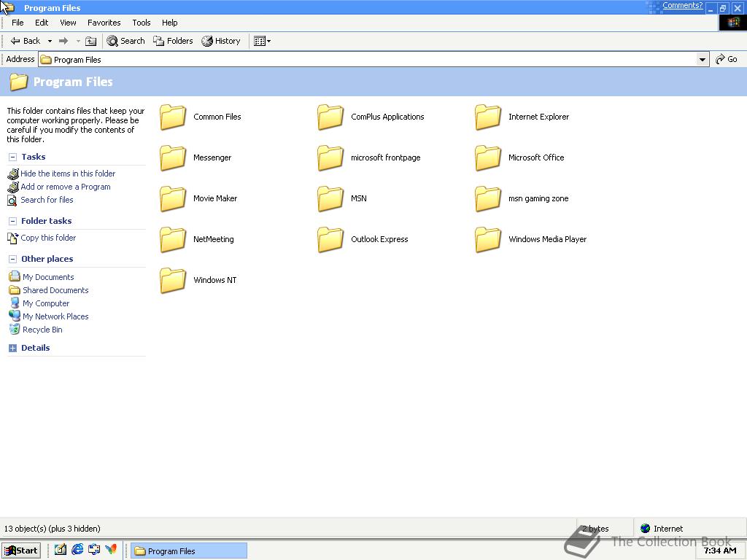Select the Movie Maker folder icon
Image resolution: width=747 pixels, height=560 pixels.
click(172, 199)
